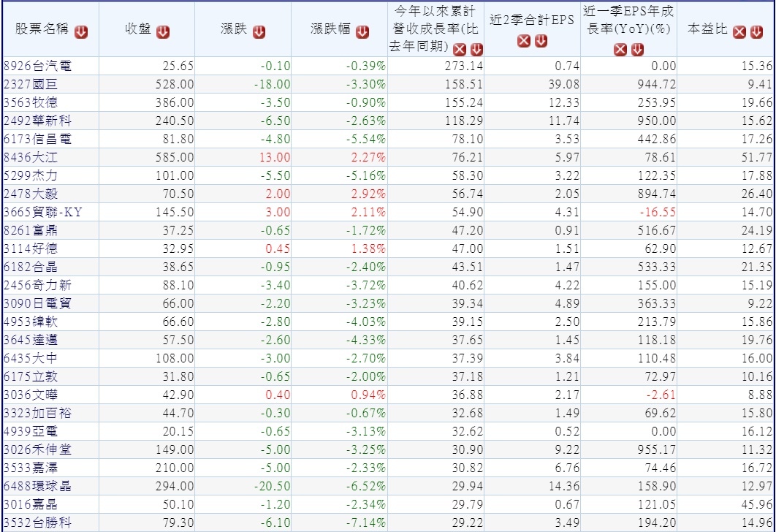Screen dimensions: 776x532
Task: Select 大毅 change percent 2.92%
Action: point(368,194)
